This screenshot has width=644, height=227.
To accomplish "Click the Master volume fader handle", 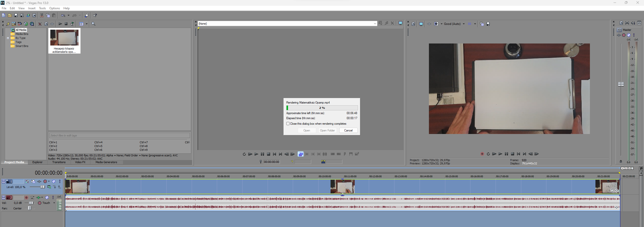I will [x=621, y=84].
